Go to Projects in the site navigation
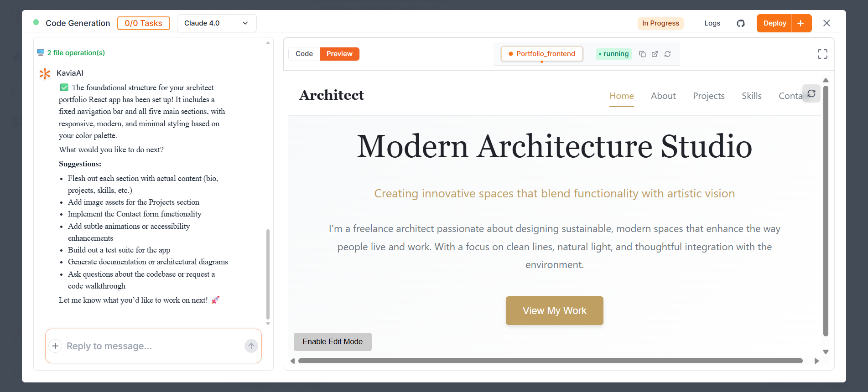Viewport: 868px width, 392px height. pyautogui.click(x=708, y=96)
